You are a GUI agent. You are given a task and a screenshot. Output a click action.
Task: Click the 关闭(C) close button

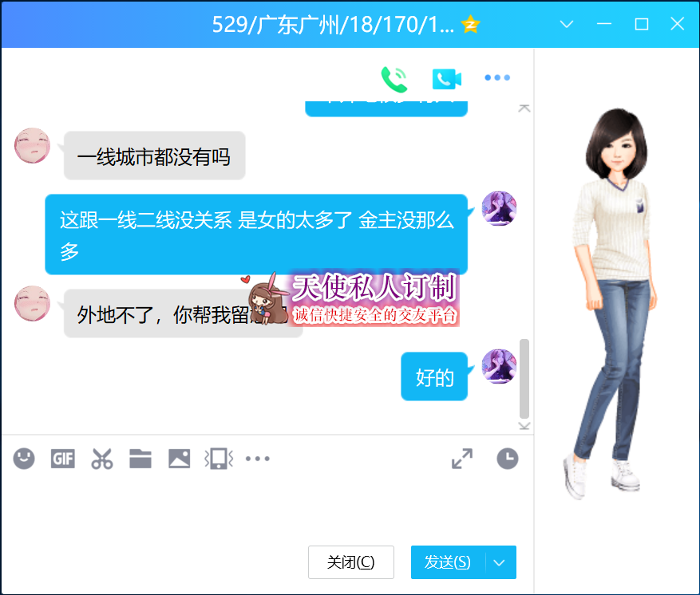(350, 562)
